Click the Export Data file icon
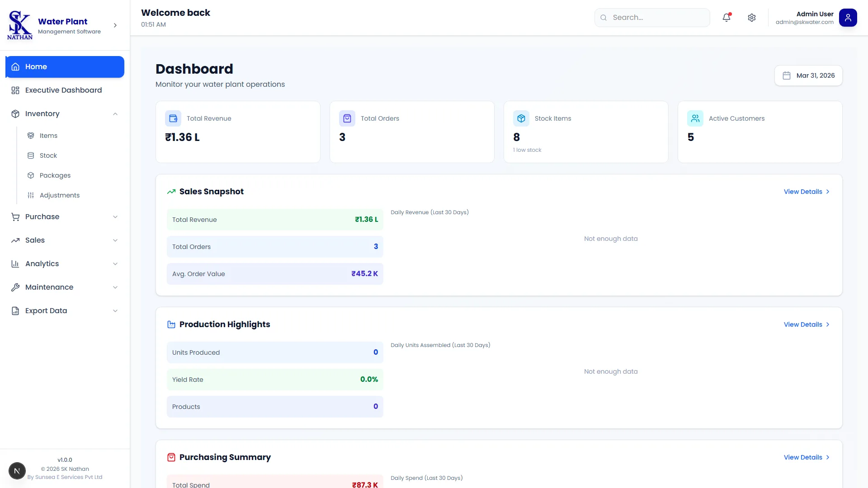This screenshot has height=488, width=868. 15,311
